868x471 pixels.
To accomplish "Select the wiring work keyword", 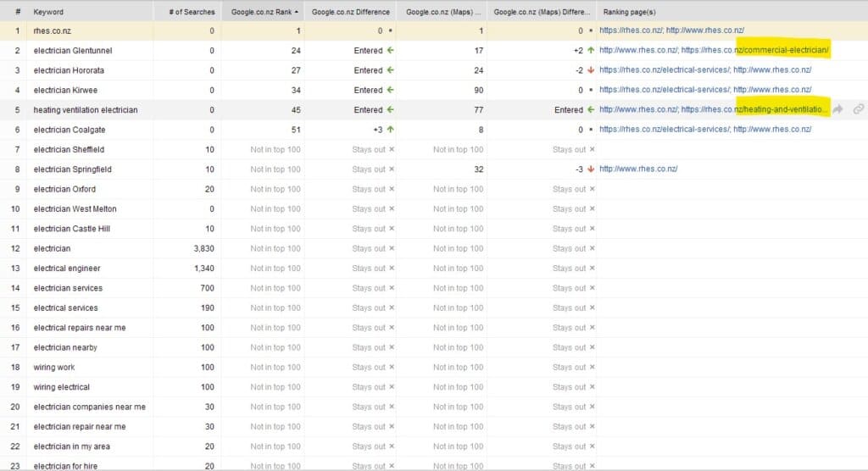I will [x=53, y=368].
